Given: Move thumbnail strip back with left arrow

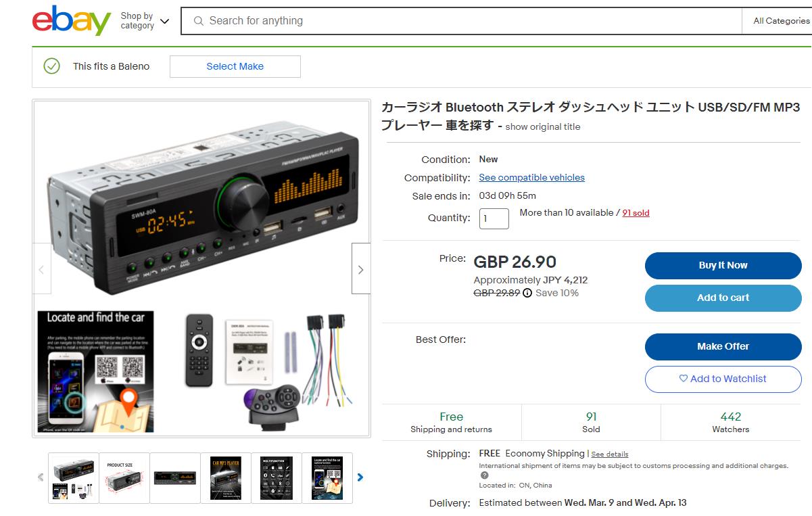Looking at the screenshot, I should click(40, 477).
